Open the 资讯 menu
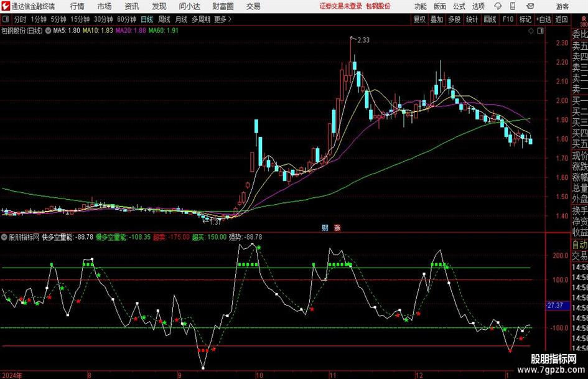This screenshot has width=588, height=379. click(132, 6)
